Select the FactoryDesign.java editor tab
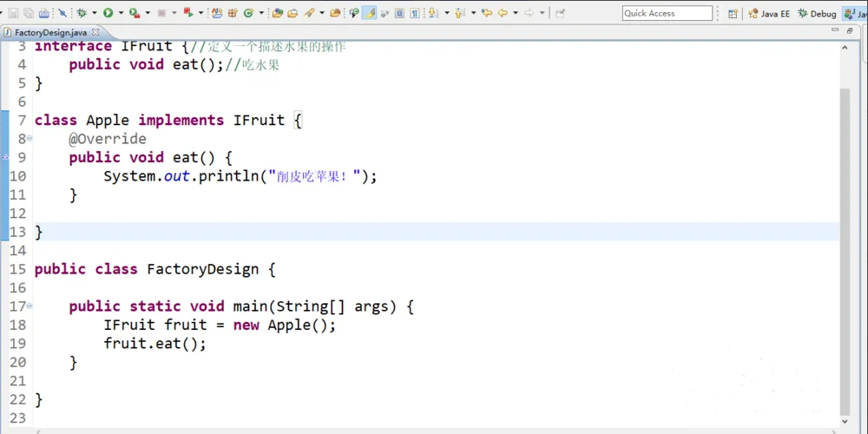The image size is (868, 434). pyautogui.click(x=50, y=32)
